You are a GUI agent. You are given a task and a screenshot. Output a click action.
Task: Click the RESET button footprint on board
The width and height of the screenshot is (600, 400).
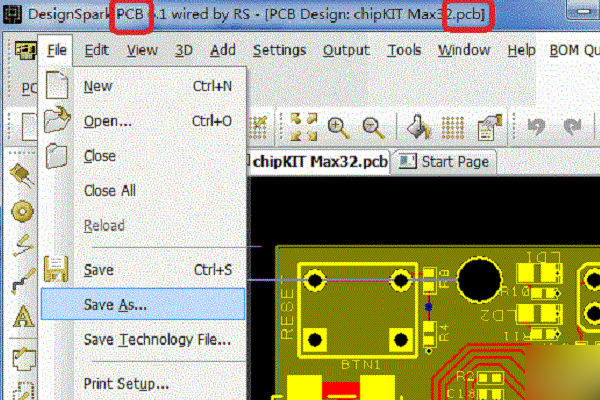click(357, 310)
